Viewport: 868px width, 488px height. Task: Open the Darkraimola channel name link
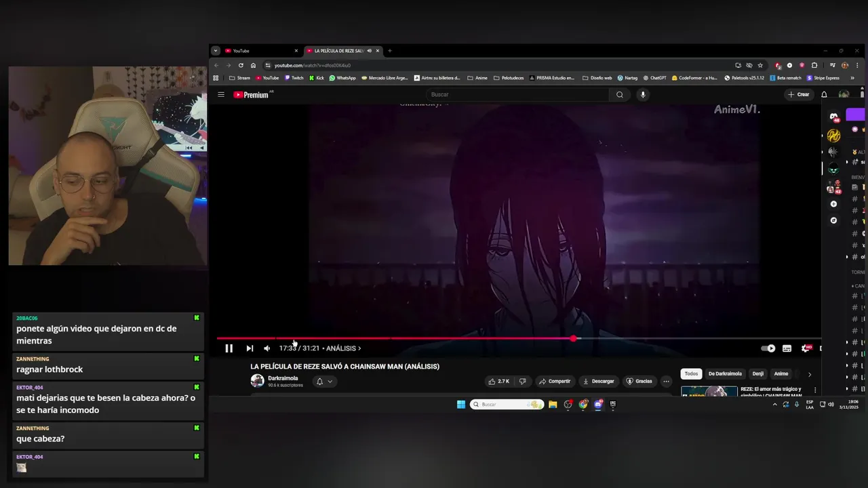(283, 378)
